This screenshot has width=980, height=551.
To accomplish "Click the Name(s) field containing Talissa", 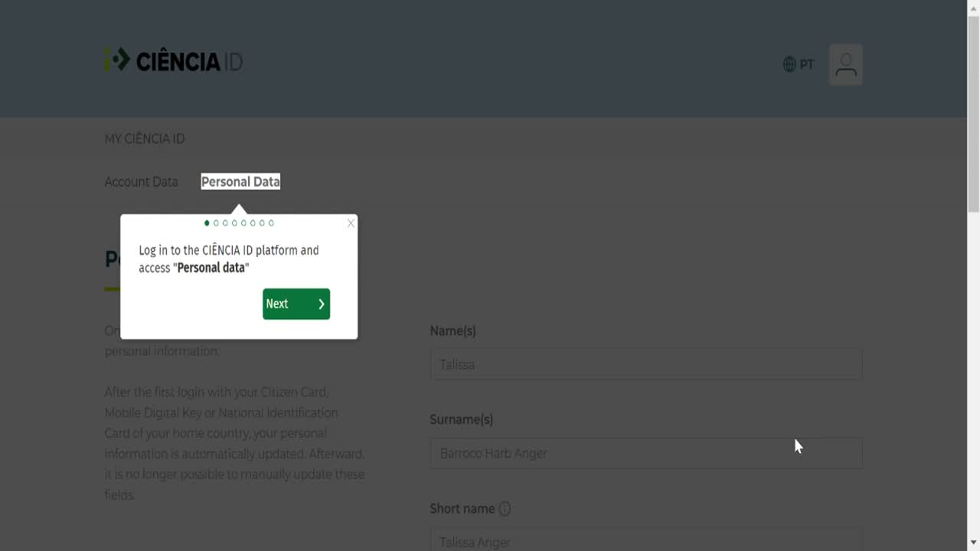I will pyautogui.click(x=646, y=364).
